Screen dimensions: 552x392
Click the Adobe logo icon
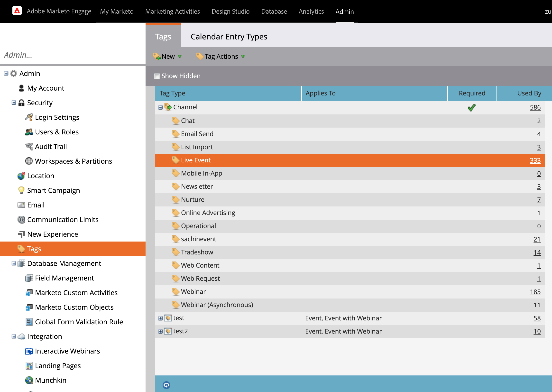(x=17, y=11)
